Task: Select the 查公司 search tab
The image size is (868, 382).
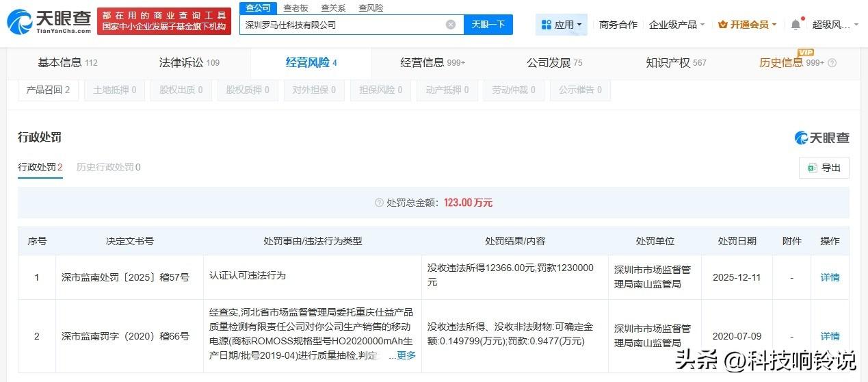Action: click(259, 8)
